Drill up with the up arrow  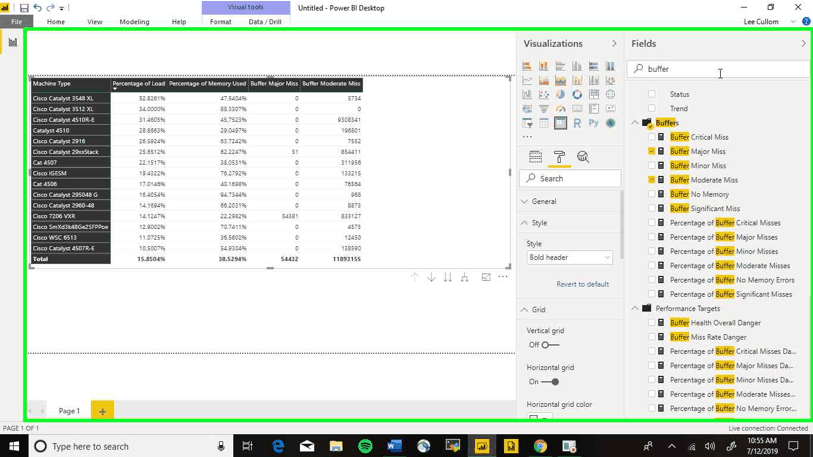414,277
